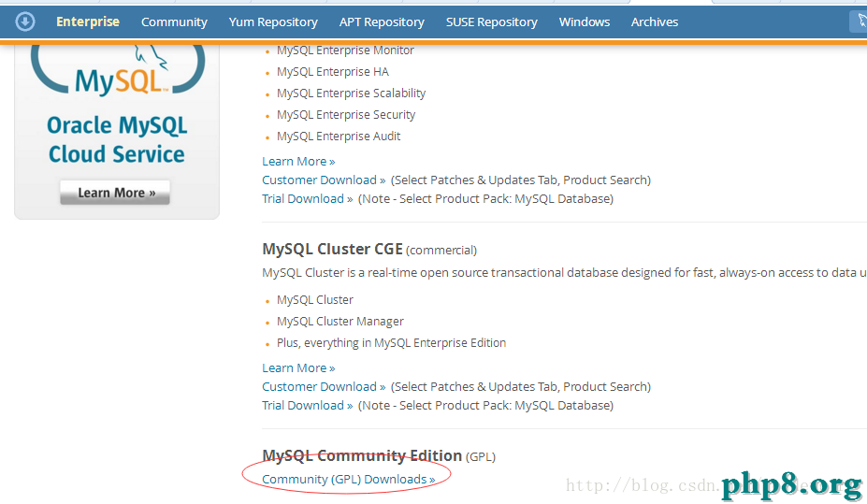Click MySQL Enterprise Audit list item
Image resolution: width=867 pixels, height=504 pixels.
[x=339, y=137]
